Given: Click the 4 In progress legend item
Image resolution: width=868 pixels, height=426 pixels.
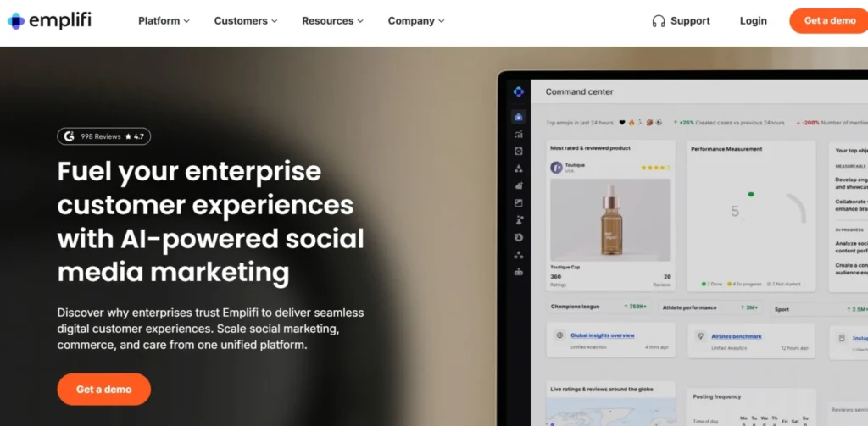Looking at the screenshot, I should click(745, 284).
